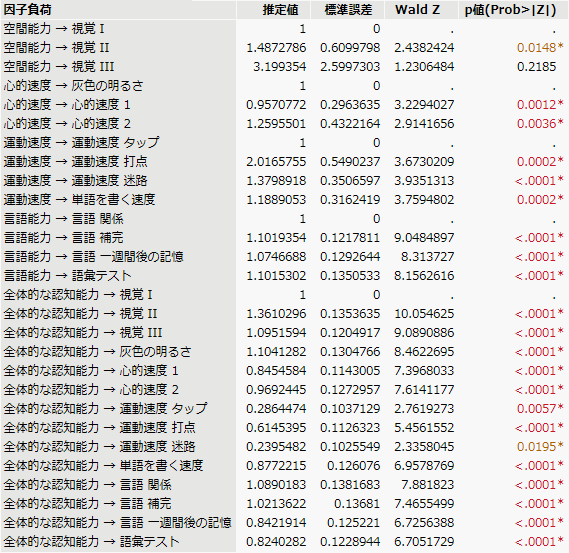The width and height of the screenshot is (569, 553).
Task: Select row 全体的な認知能力 → 視覚 II
Action: (284, 314)
